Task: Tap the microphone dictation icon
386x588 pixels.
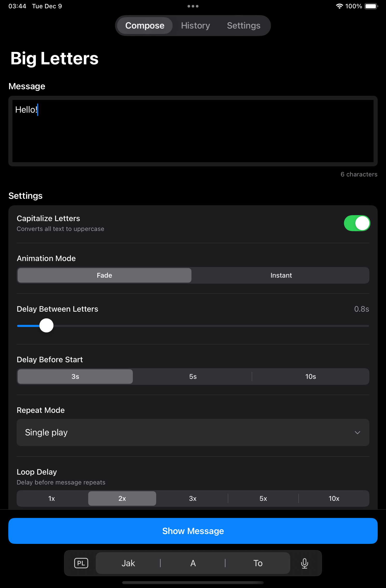Action: (305, 563)
